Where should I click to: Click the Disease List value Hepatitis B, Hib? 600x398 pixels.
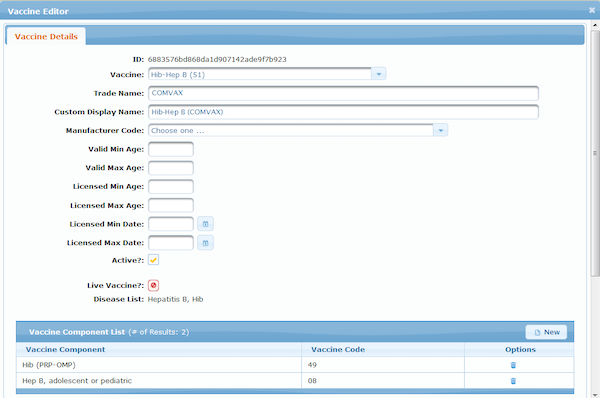click(x=175, y=299)
